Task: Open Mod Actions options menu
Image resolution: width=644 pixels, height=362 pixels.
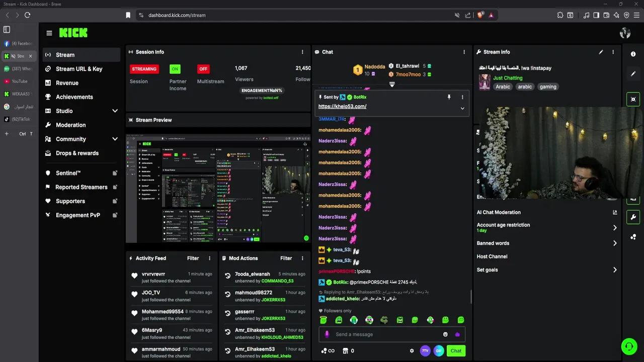Action: click(x=302, y=258)
